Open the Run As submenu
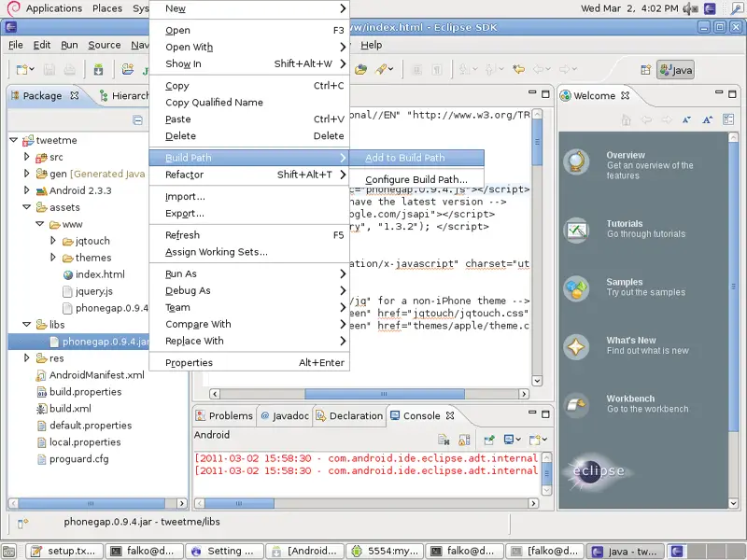The width and height of the screenshot is (747, 560). pos(249,273)
